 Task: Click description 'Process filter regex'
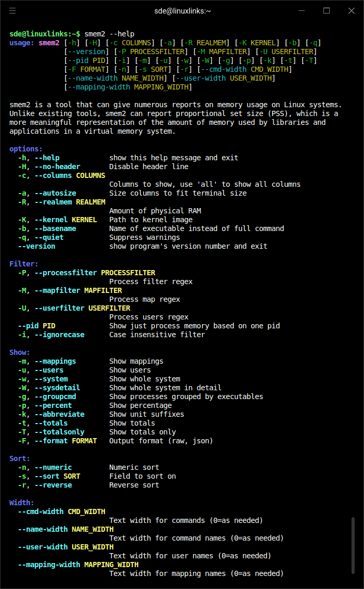[151, 281]
